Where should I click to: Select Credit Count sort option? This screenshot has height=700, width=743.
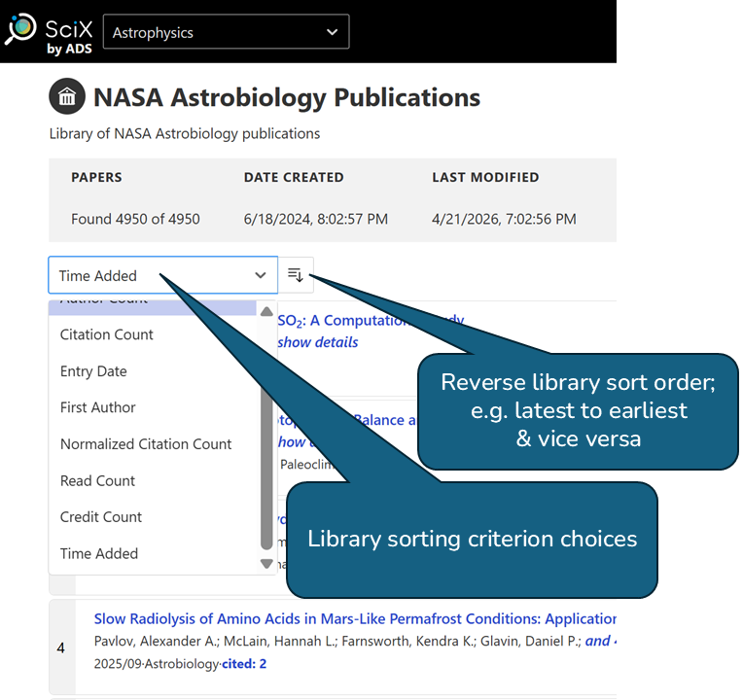click(x=100, y=517)
